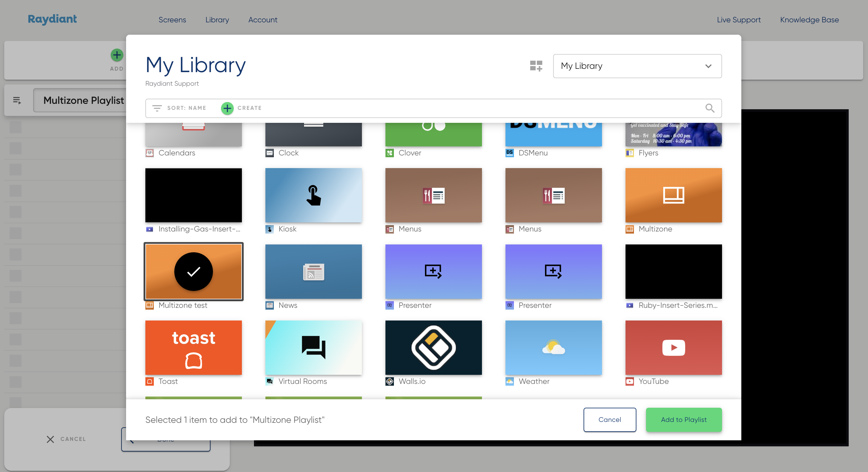The image size is (868, 472).
Task: Open the Sort: Name options
Action: pos(186,108)
